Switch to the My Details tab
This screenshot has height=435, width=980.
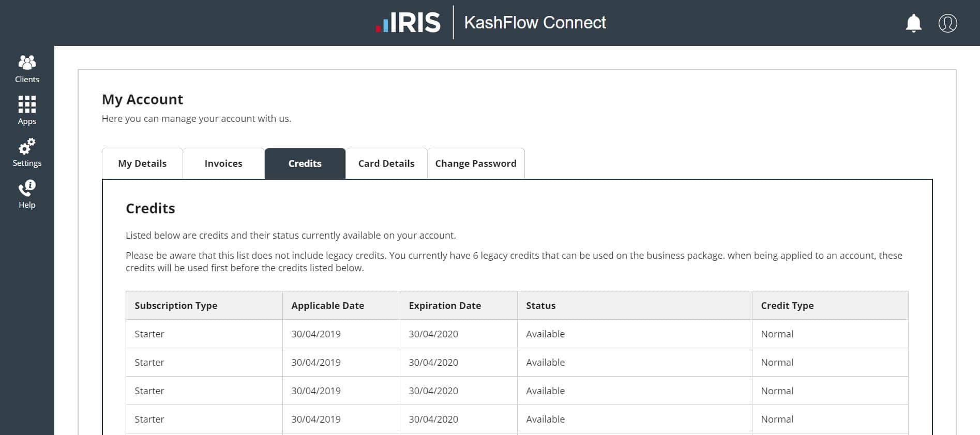[142, 164]
